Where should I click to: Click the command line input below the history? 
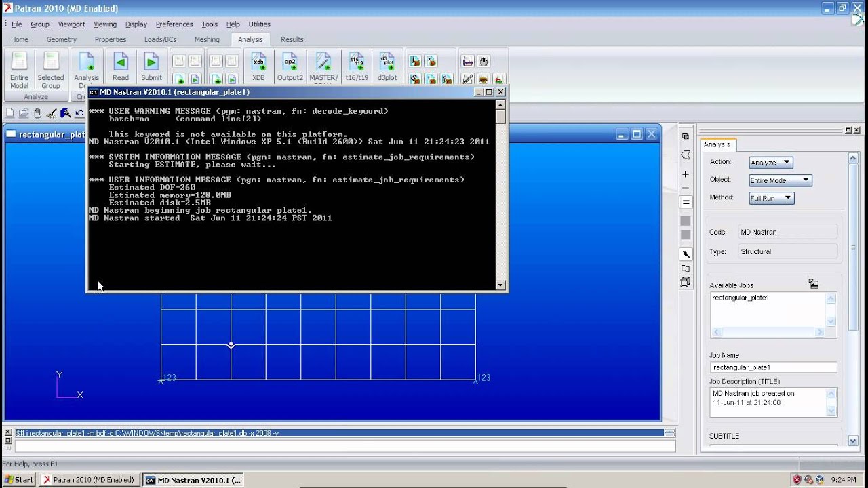tap(345, 446)
